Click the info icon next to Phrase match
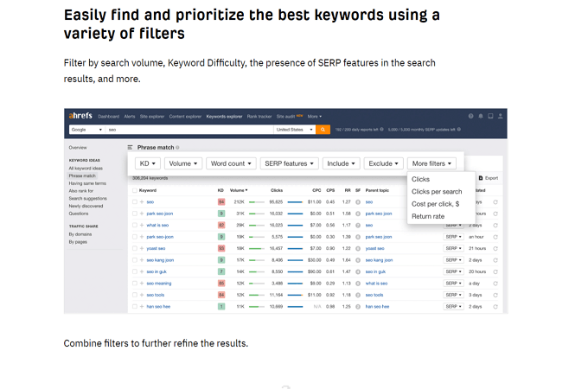 (x=177, y=147)
